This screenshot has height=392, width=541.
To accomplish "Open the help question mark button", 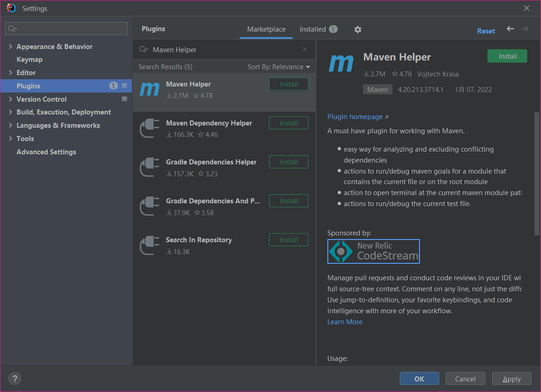I will coord(15,379).
